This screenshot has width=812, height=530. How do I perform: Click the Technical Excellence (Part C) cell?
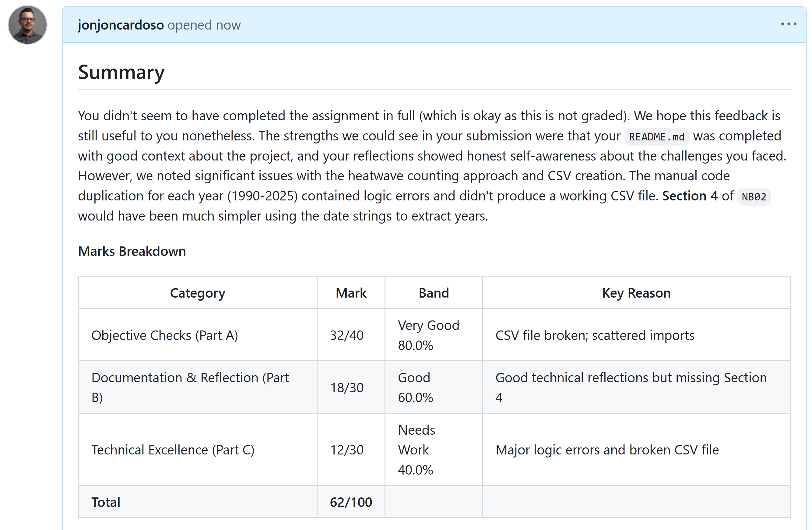[173, 450]
